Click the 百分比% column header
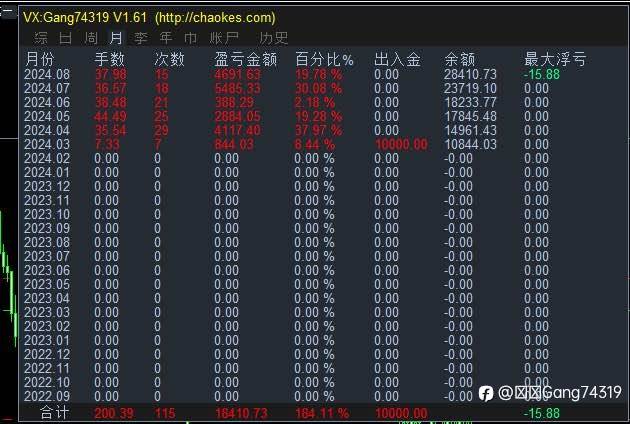 (324, 59)
